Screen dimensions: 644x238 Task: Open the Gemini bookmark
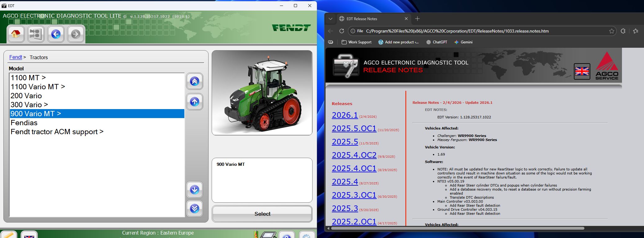pyautogui.click(x=463, y=42)
